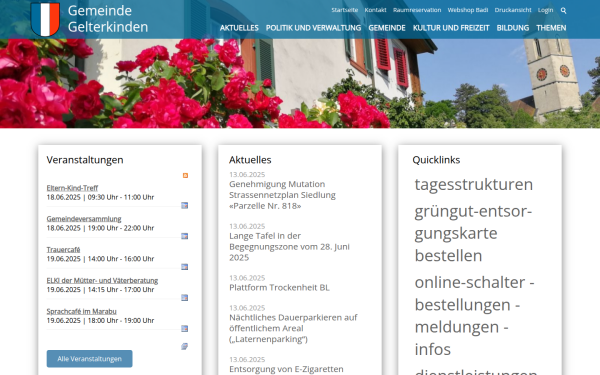
Task: Open Entsorgung von E-Zigaretten news
Action: (x=286, y=369)
